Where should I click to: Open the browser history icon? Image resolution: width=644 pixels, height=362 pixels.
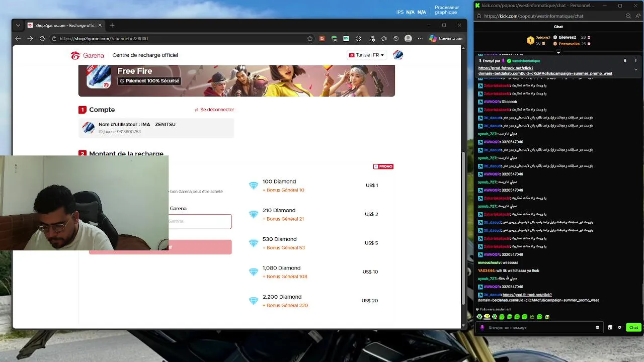click(396, 38)
